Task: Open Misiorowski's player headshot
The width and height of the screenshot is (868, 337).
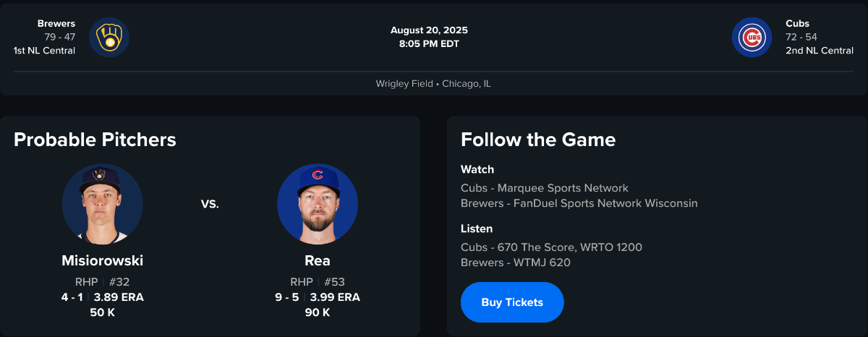Action: [x=102, y=204]
